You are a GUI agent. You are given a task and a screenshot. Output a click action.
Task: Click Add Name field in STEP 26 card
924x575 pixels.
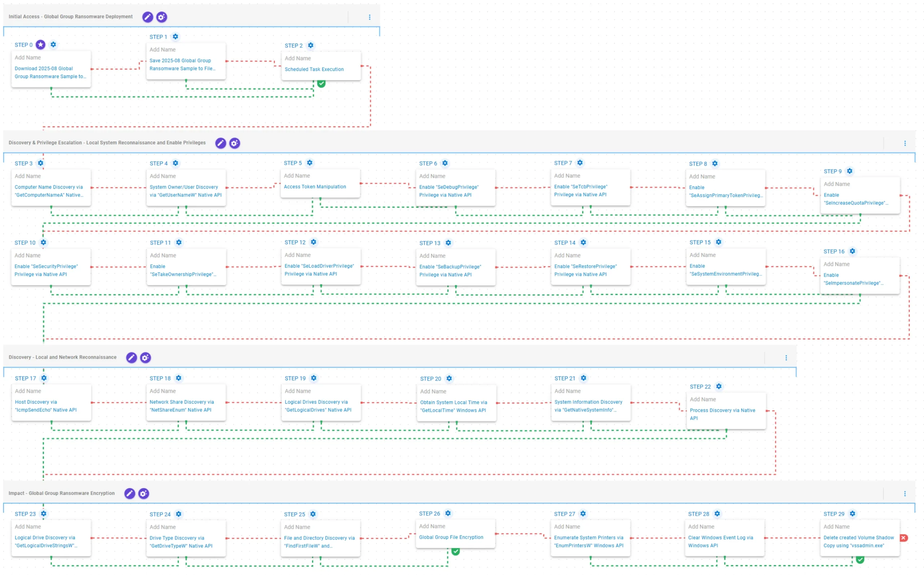tap(432, 526)
